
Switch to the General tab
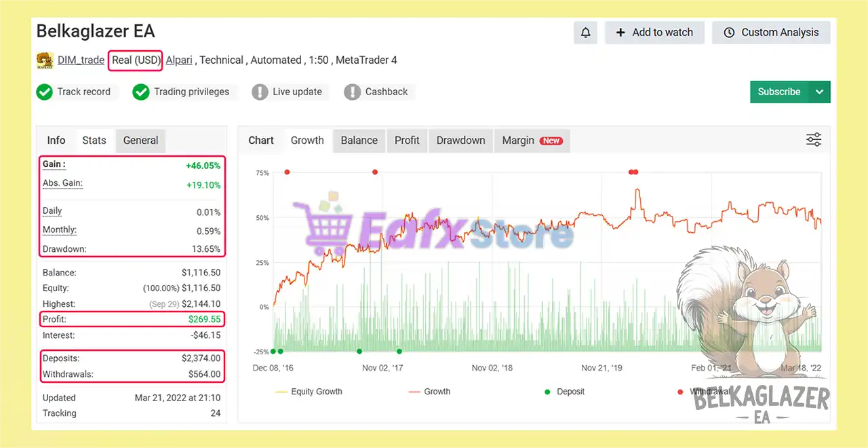(x=140, y=141)
